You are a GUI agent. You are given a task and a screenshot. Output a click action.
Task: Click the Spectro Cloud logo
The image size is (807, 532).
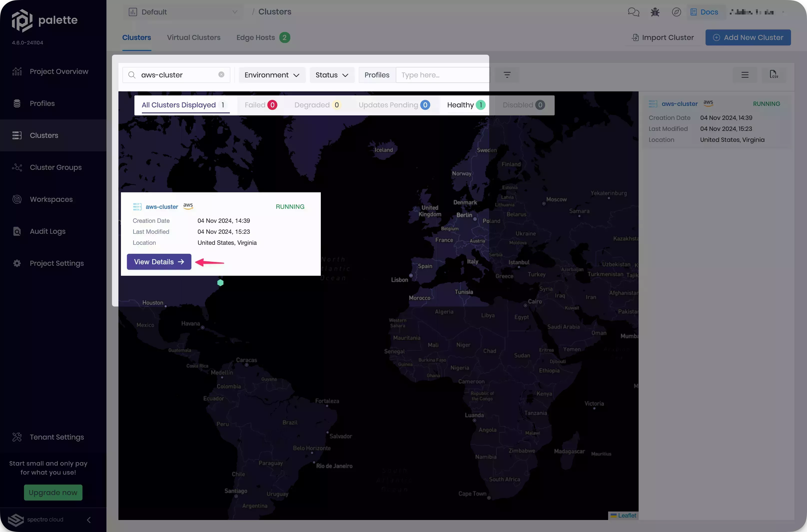[35, 520]
